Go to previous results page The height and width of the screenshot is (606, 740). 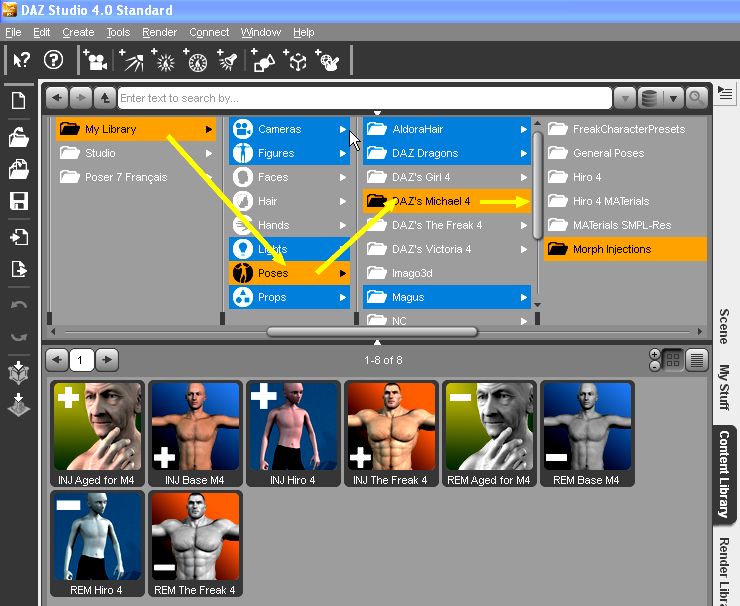pyautogui.click(x=57, y=360)
